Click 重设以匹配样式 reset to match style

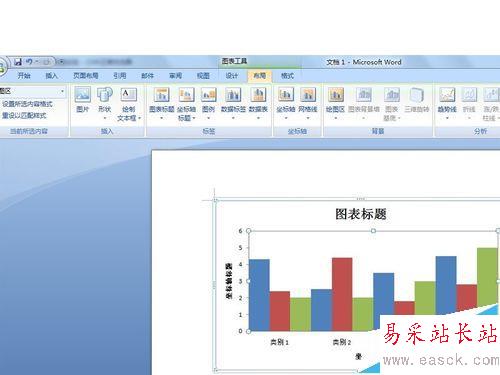point(24,116)
